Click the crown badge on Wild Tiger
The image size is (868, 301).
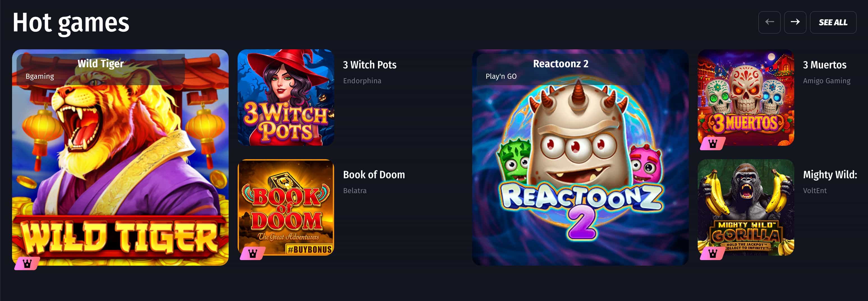click(27, 263)
